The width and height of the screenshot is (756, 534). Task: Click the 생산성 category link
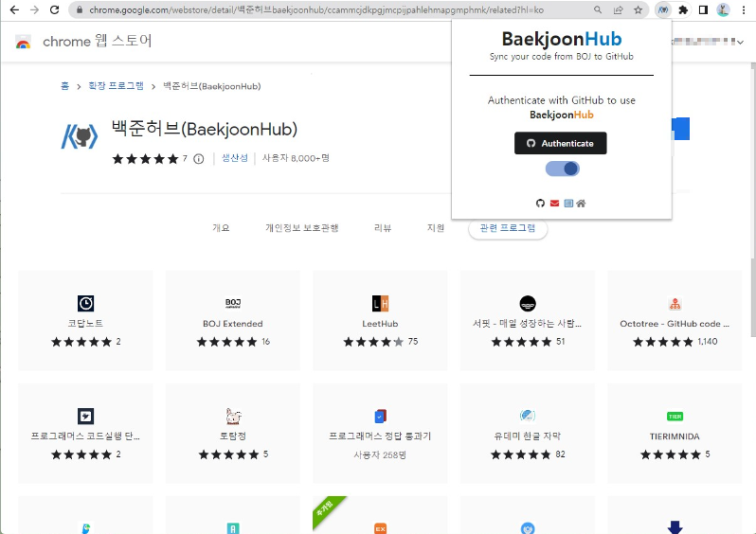coord(235,158)
